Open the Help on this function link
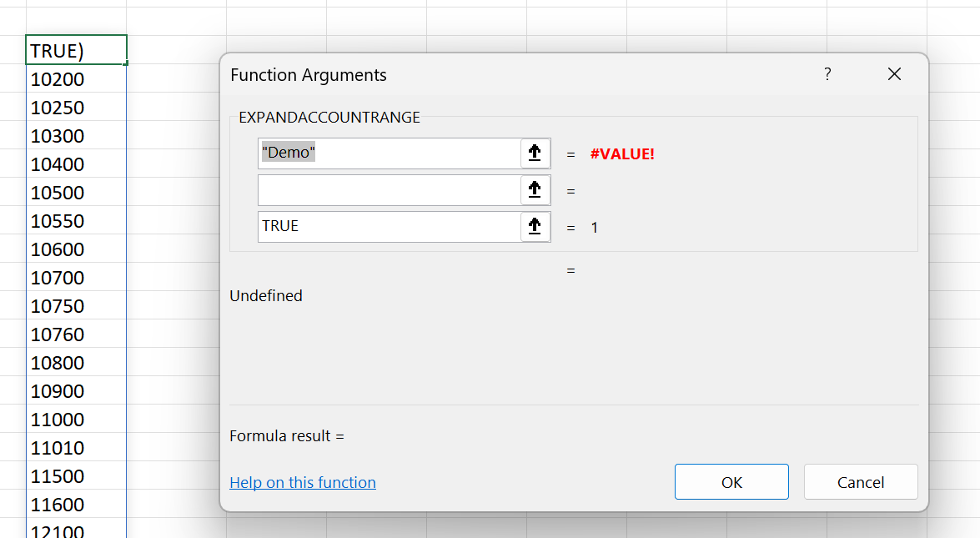980x538 pixels. pos(303,482)
